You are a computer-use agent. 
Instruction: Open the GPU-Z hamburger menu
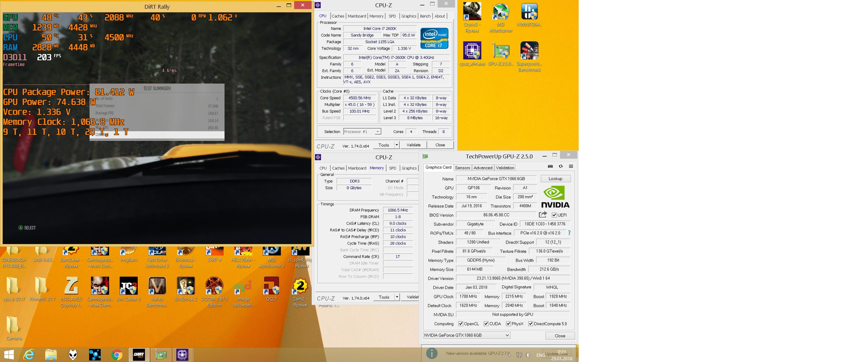click(x=571, y=167)
